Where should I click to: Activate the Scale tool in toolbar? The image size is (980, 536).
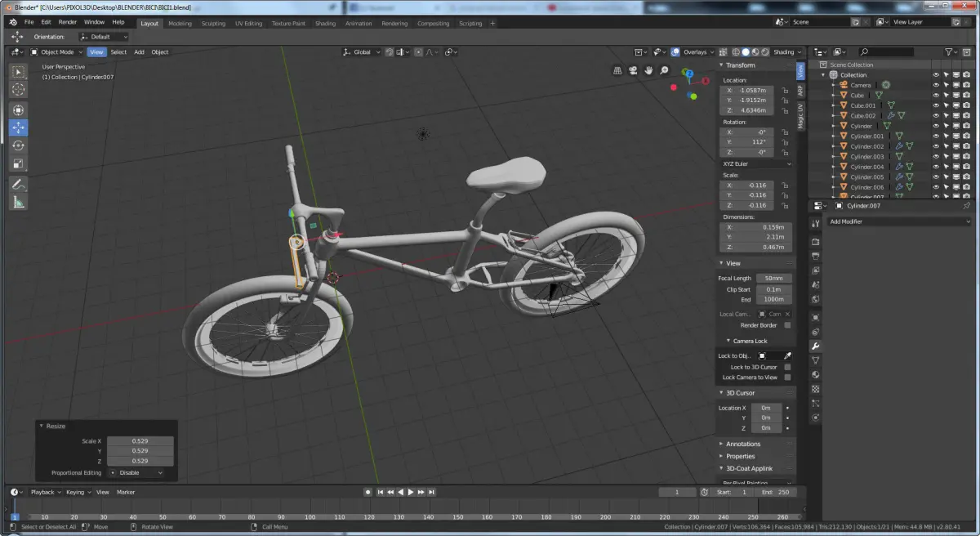tap(18, 163)
